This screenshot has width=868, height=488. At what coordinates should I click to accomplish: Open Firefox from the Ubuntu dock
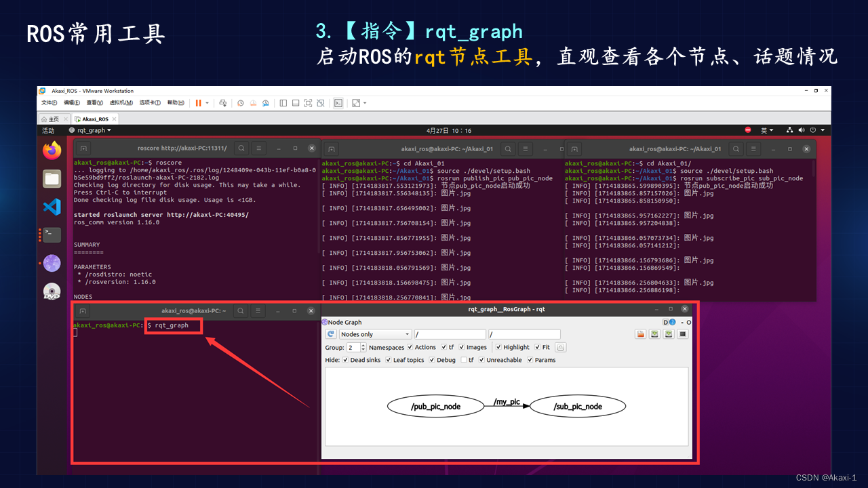click(x=52, y=150)
